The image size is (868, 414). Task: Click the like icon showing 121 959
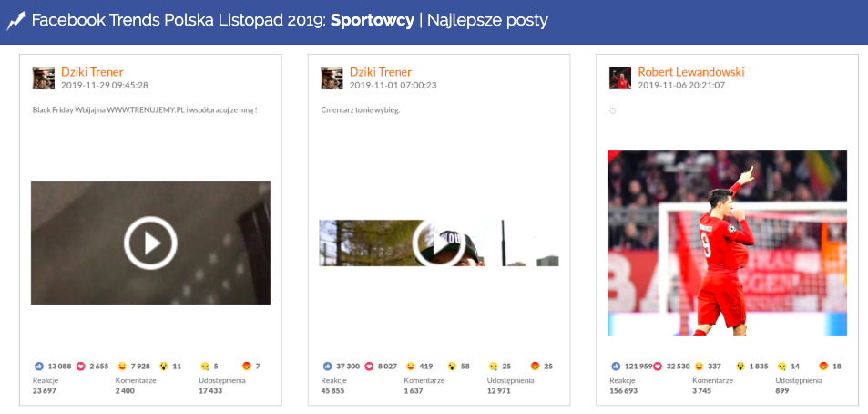(x=616, y=367)
